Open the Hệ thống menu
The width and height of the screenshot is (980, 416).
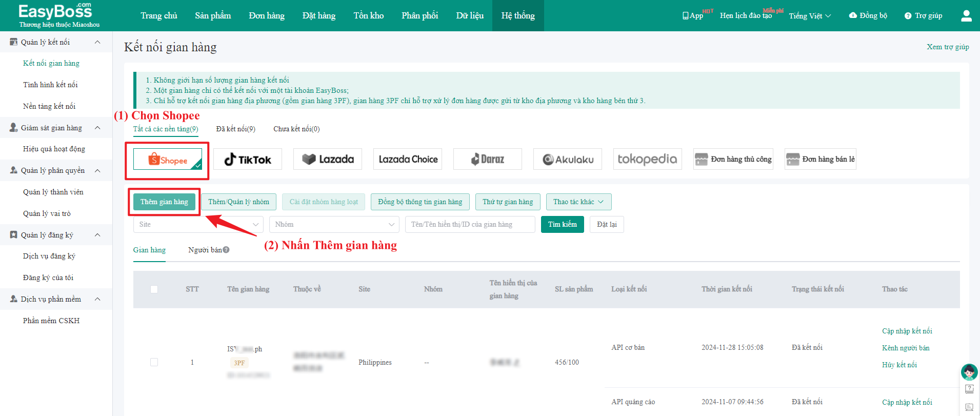[x=518, y=16]
